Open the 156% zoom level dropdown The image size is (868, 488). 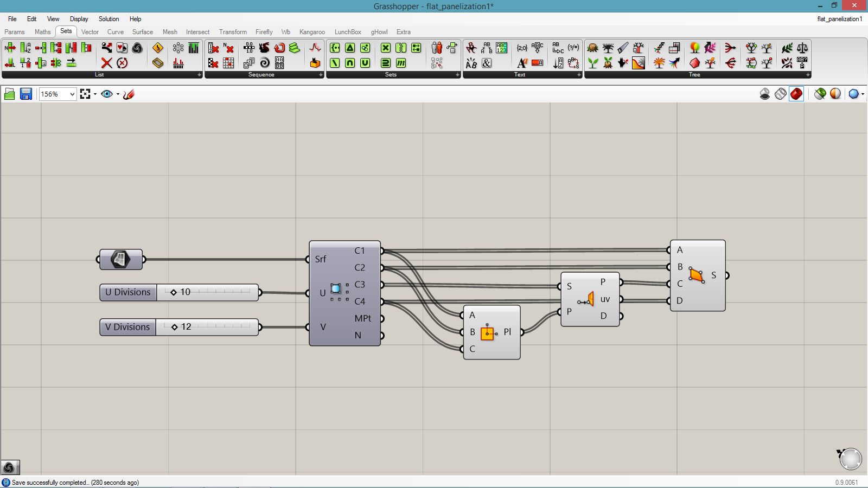pos(72,94)
